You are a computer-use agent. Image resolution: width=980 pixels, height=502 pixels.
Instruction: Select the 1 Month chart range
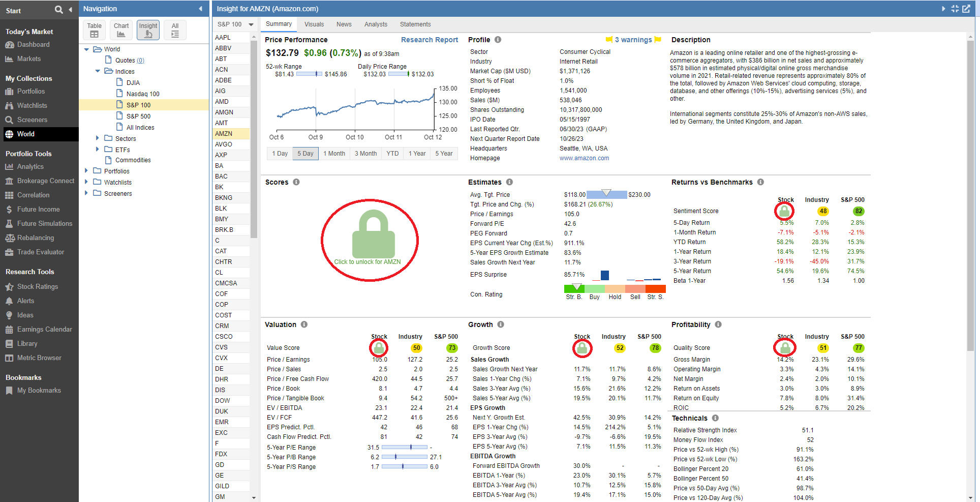click(334, 154)
